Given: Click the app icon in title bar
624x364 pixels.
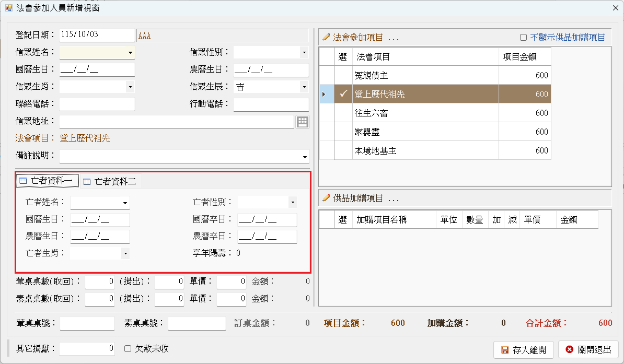Looking at the screenshot, I should pos(9,7).
